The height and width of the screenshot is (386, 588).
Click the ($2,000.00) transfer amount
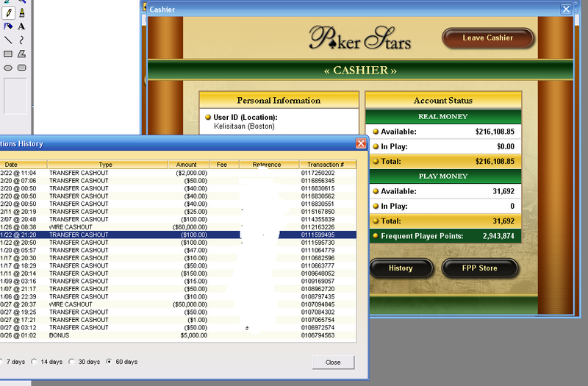192,173
